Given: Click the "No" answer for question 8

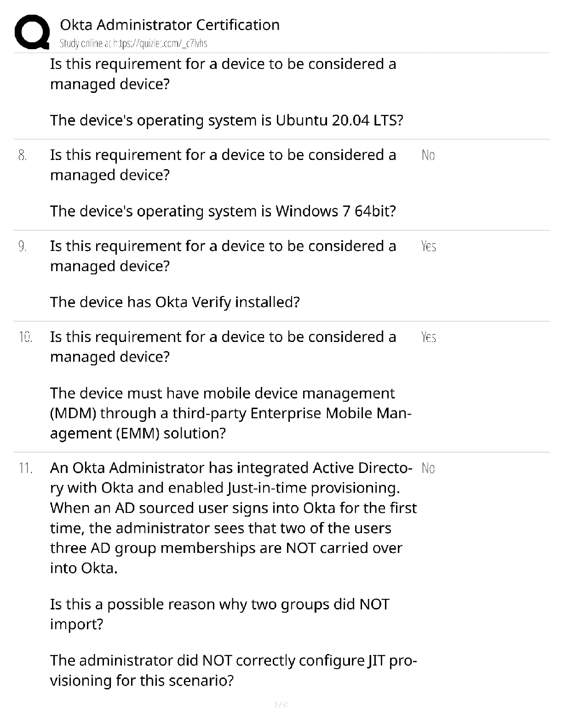Looking at the screenshot, I should pos(428,155).
